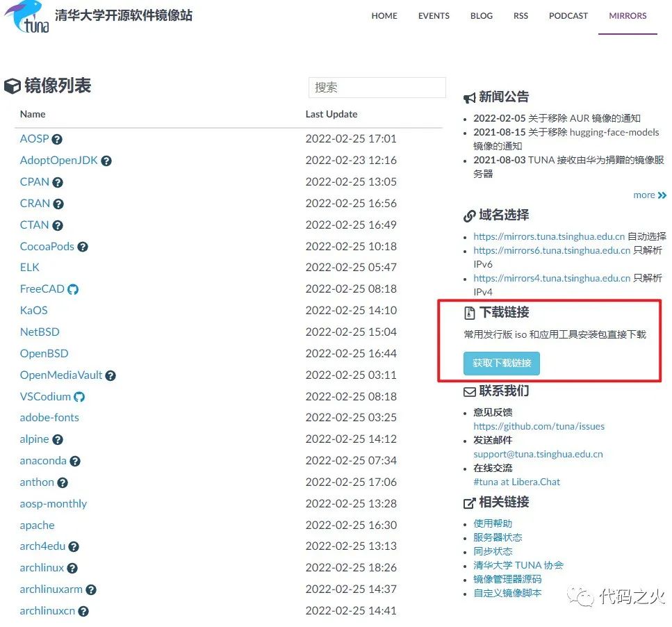
Task: Click the site title 清华大学开源软件镜像站
Action: (124, 15)
